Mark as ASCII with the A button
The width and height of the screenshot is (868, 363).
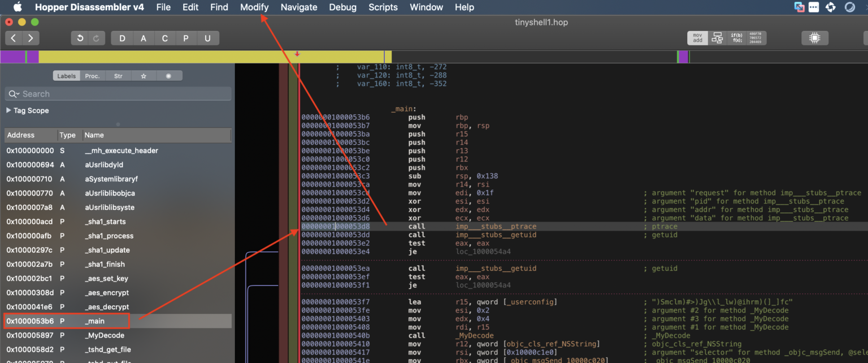[x=144, y=38]
